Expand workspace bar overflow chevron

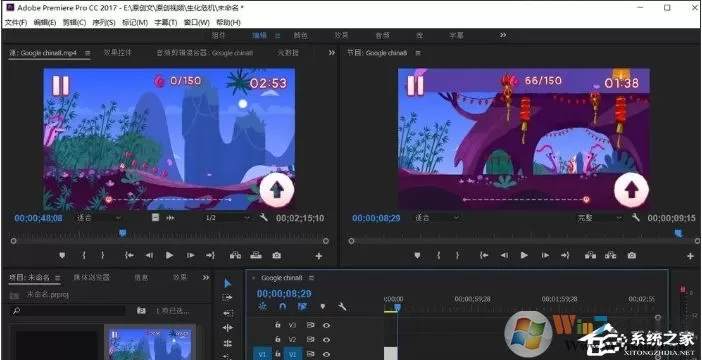coord(503,35)
